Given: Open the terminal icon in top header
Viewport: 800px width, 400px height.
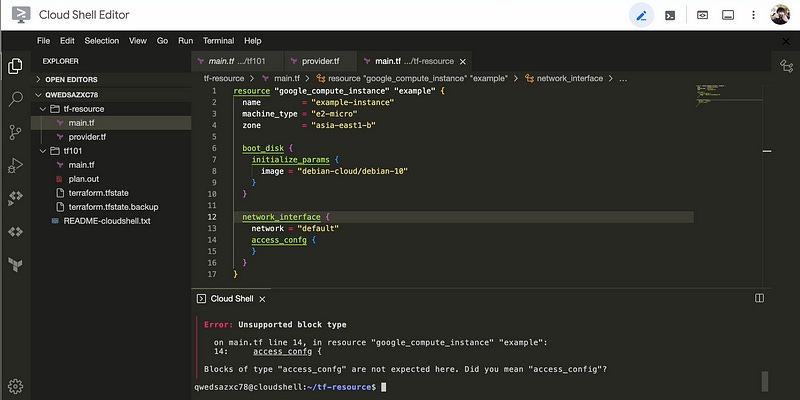Looking at the screenshot, I should pos(670,15).
